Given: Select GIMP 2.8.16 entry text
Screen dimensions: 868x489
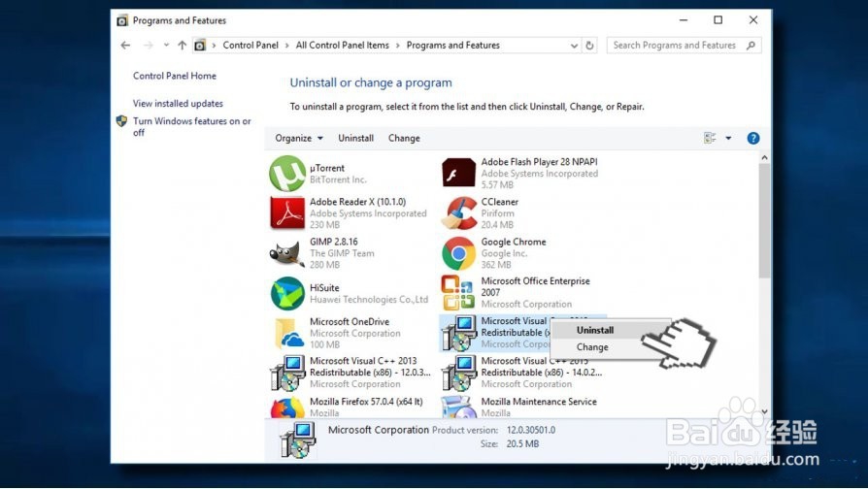Looking at the screenshot, I should point(334,242).
